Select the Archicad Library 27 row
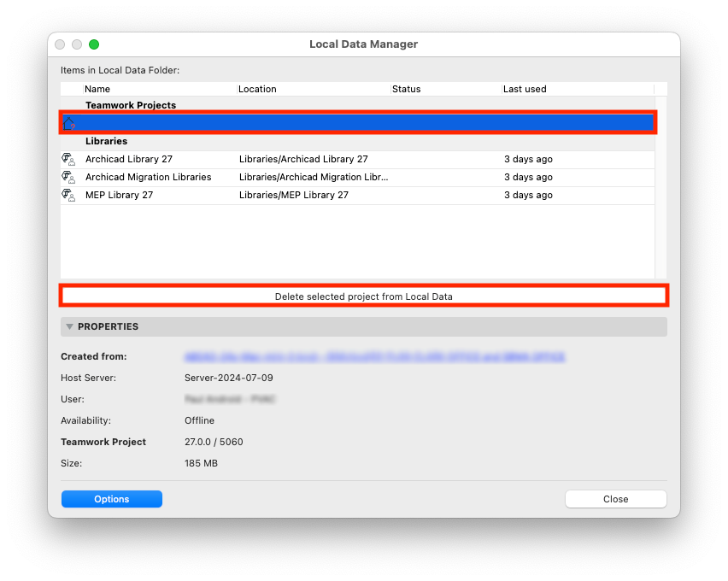728x581 pixels. coord(357,159)
